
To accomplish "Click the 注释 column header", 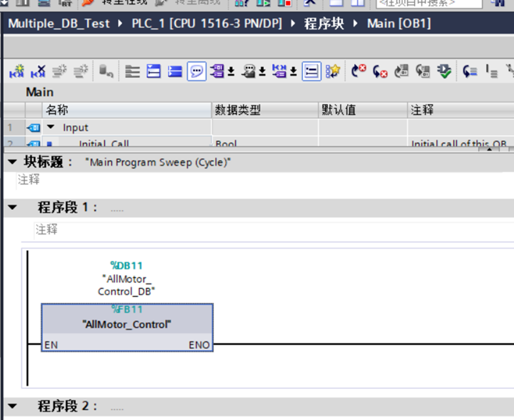I will [x=461, y=110].
